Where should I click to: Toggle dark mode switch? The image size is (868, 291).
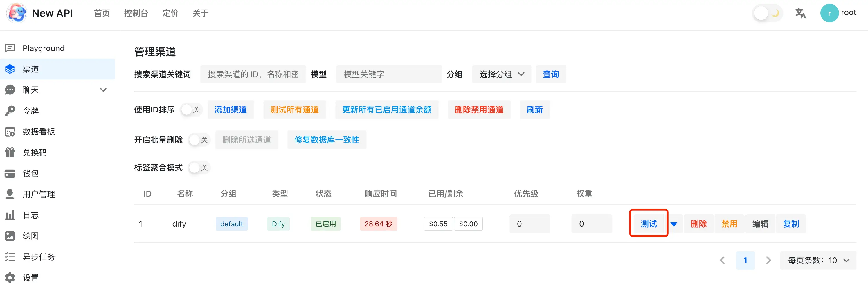point(767,13)
